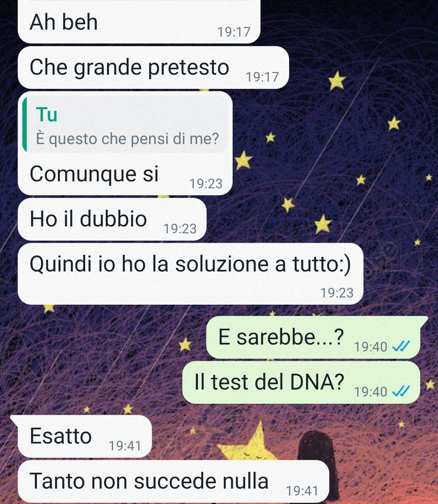Screen dimensions: 438x504
Task: Click blue double-check icon on "Il test del DNA?"
Action: pos(402,391)
